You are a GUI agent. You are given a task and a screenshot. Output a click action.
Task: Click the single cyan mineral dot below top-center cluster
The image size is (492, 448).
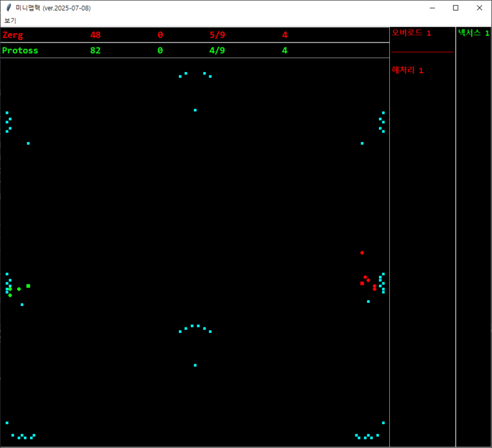[195, 110]
